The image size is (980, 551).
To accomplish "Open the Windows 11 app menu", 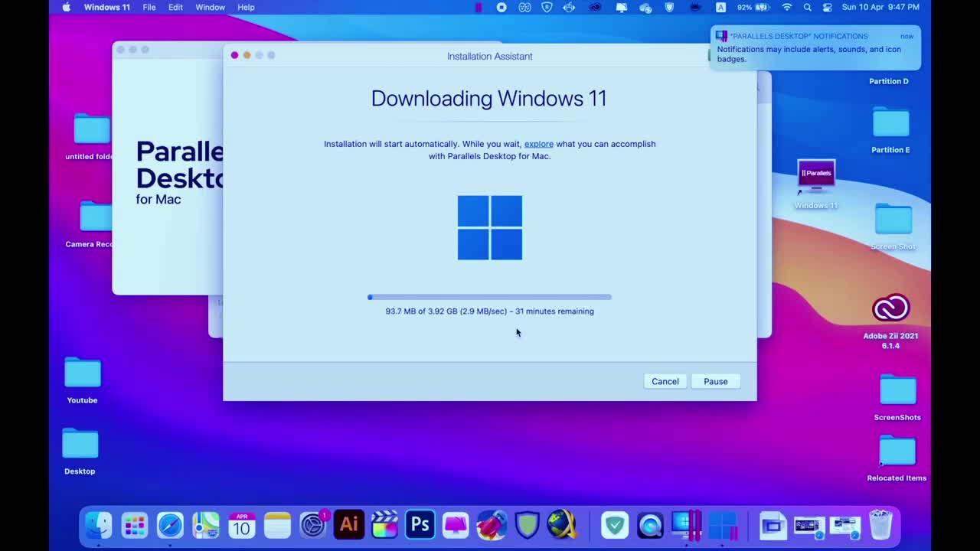I will tap(106, 7).
